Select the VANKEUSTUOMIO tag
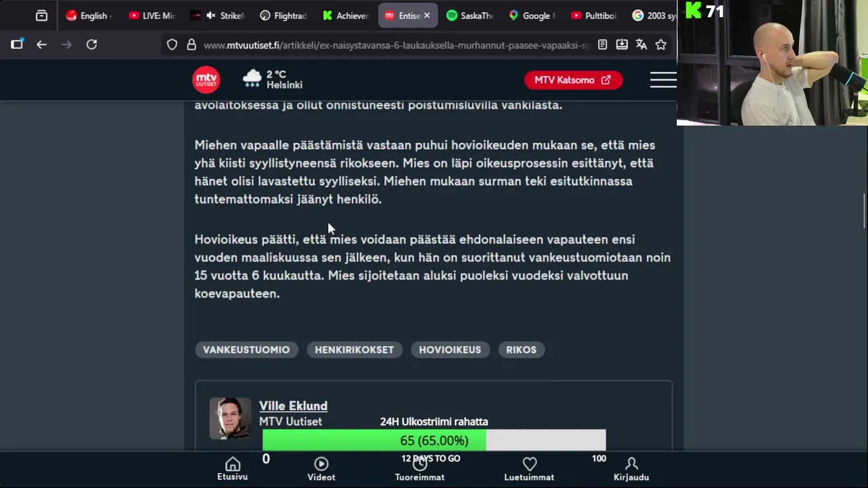The width and height of the screenshot is (868, 488). tap(246, 350)
